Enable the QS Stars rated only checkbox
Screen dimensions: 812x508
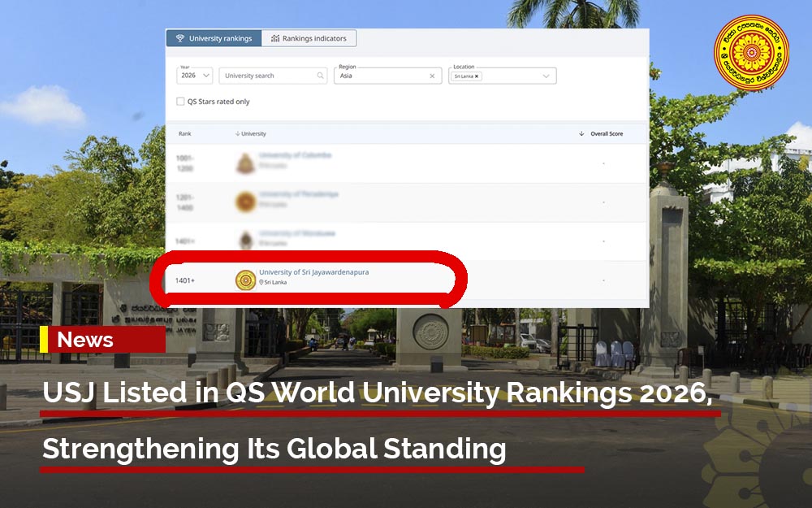(180, 102)
